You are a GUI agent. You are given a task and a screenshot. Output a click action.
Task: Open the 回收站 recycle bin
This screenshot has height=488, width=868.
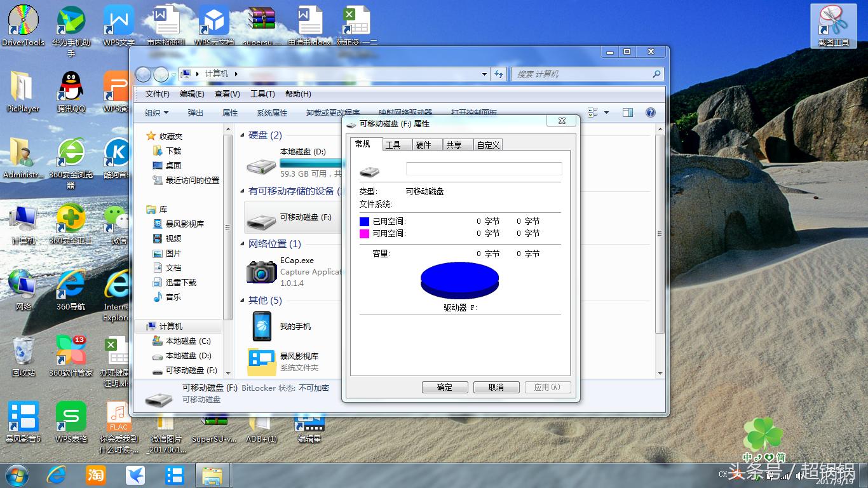(x=22, y=349)
